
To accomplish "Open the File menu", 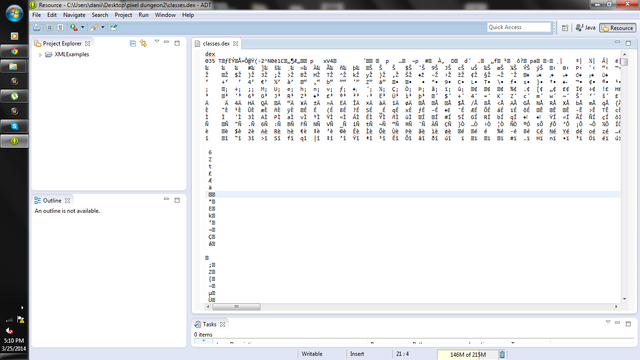I will point(37,15).
